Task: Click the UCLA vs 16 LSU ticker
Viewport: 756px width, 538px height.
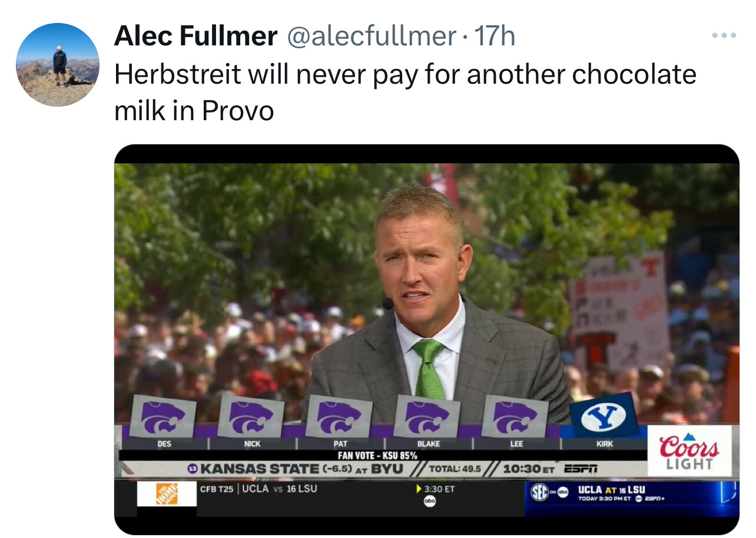Action: coord(279,489)
